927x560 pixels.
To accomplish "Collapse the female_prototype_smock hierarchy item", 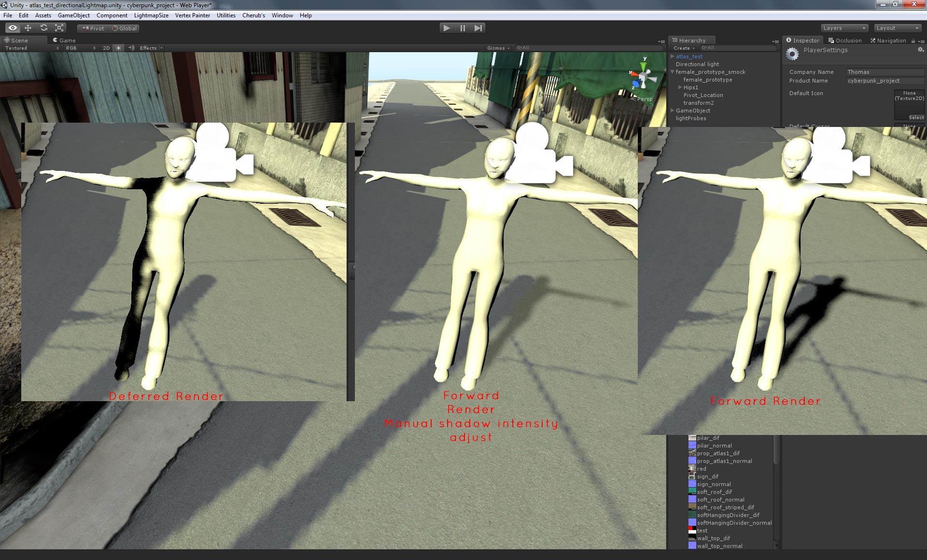I will point(672,71).
